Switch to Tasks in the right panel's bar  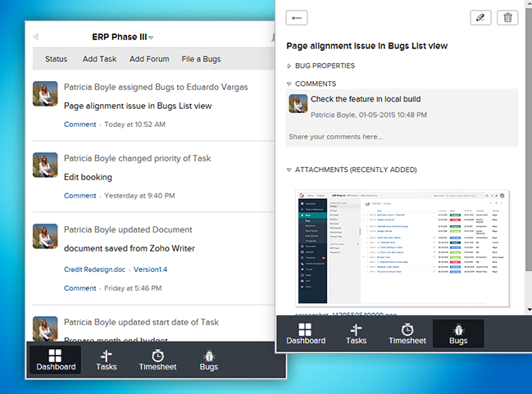(x=356, y=333)
